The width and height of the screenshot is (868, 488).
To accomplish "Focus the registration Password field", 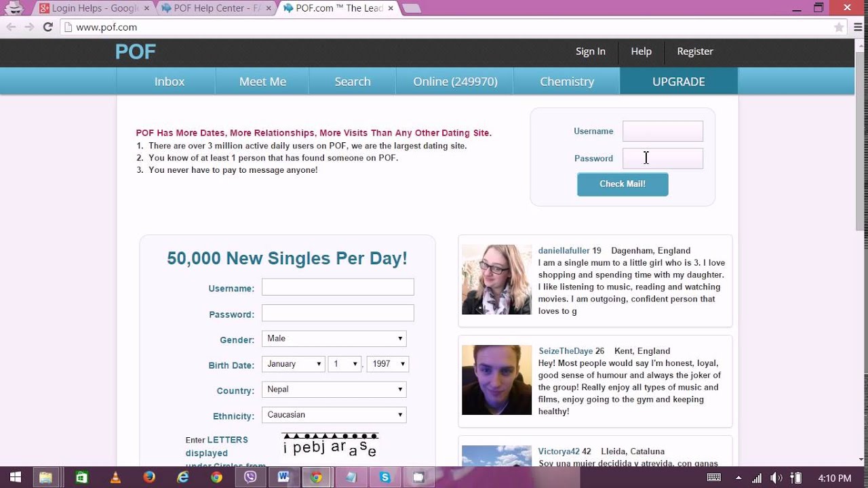I will 338,312.
